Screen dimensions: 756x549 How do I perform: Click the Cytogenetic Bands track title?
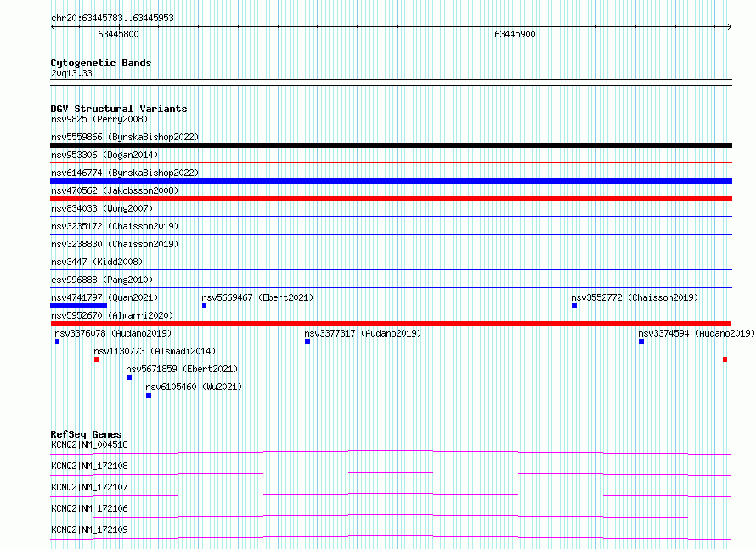coord(101,63)
